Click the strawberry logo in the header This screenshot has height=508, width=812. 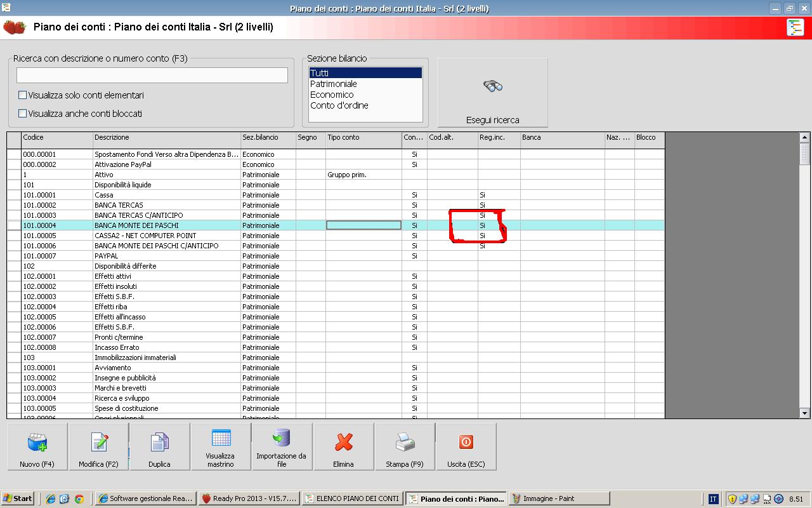tap(15, 27)
